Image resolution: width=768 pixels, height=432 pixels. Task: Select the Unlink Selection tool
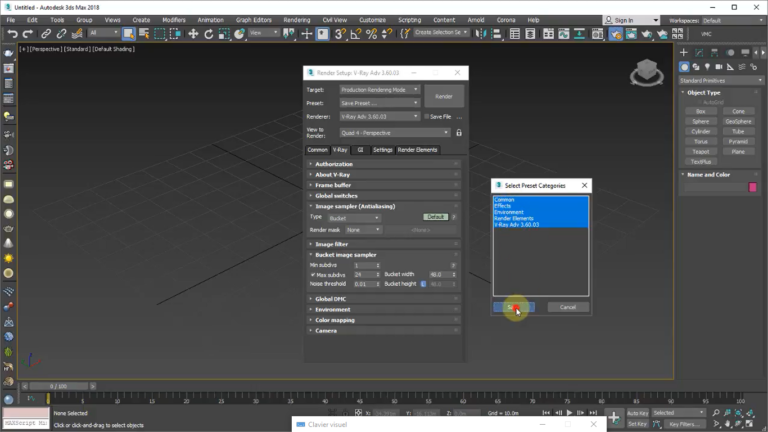61,34
